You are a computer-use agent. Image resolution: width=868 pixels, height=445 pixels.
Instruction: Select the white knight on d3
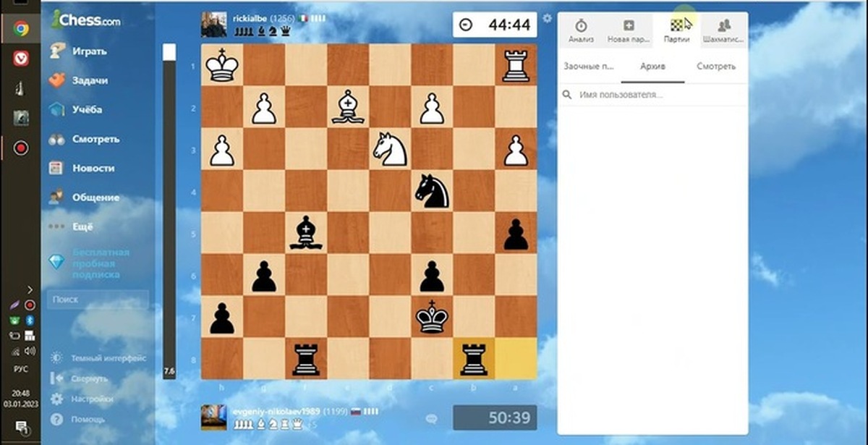(390, 150)
